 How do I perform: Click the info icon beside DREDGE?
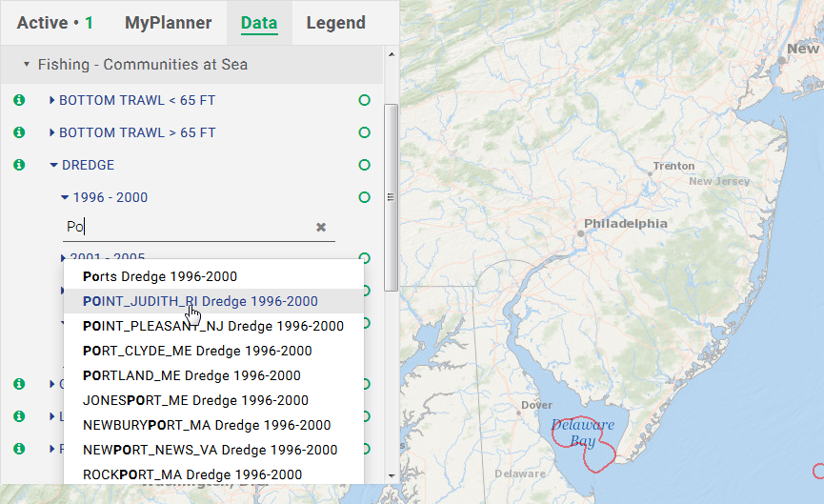point(18,165)
